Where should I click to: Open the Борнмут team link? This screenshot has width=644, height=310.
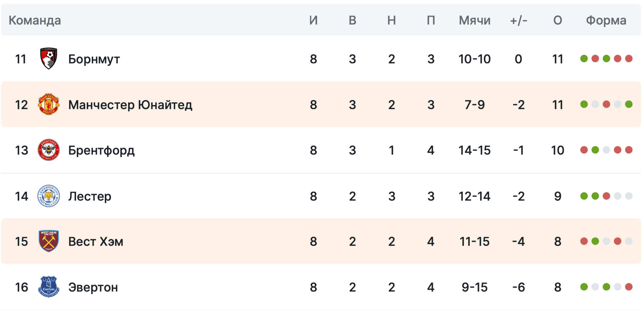tap(94, 59)
